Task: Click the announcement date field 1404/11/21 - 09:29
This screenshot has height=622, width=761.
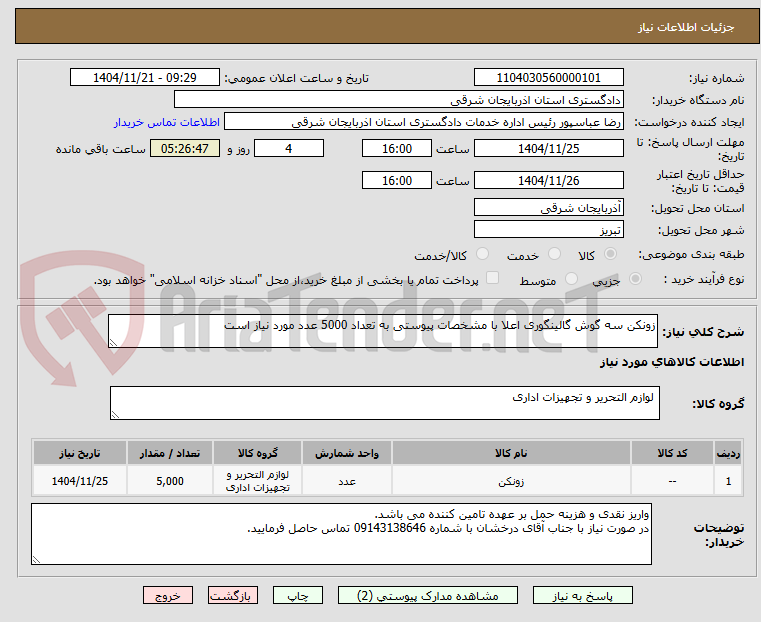Action: 145,77
